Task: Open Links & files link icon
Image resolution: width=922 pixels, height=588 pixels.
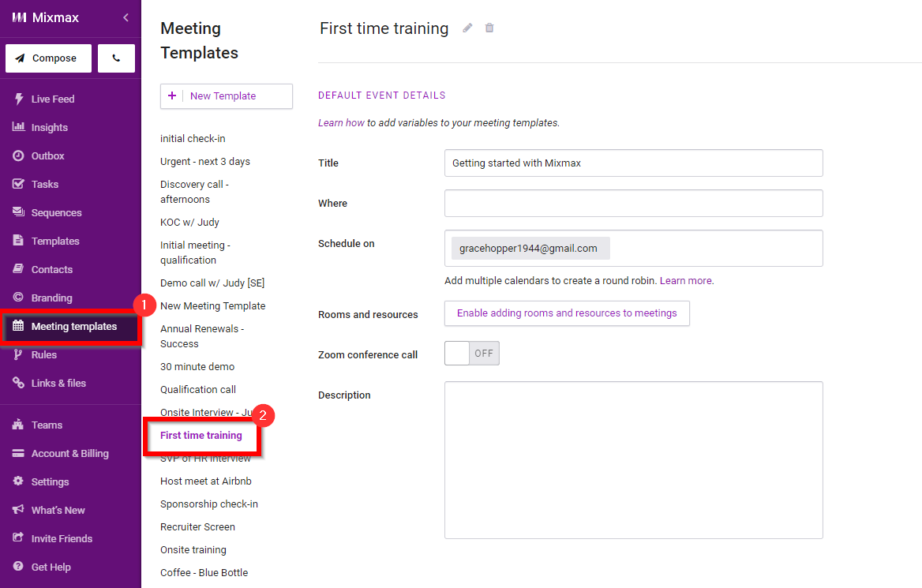Action: (x=19, y=382)
